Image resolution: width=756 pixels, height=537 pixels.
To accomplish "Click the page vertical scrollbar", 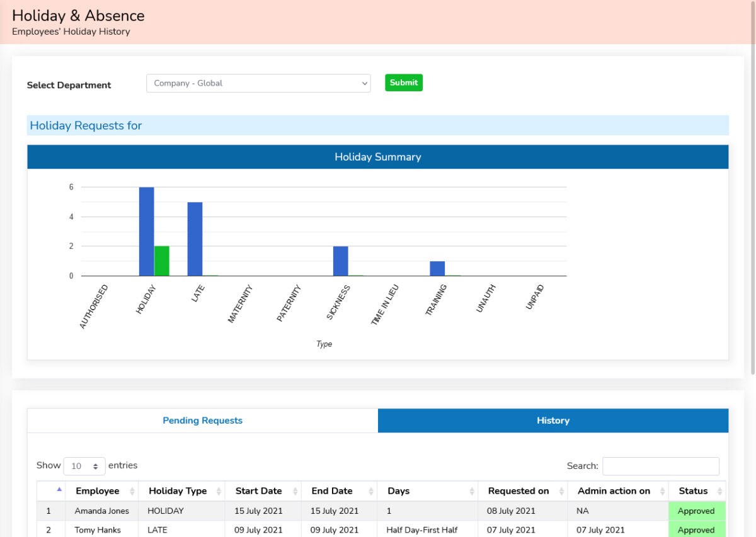I will coord(752,189).
